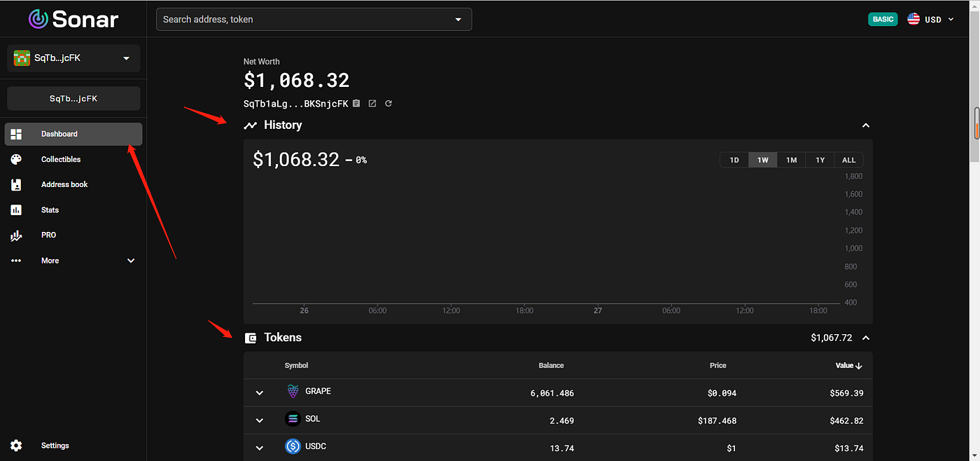Screen dimensions: 980x461
Task: Expand the USDC token row
Action: tap(260, 448)
